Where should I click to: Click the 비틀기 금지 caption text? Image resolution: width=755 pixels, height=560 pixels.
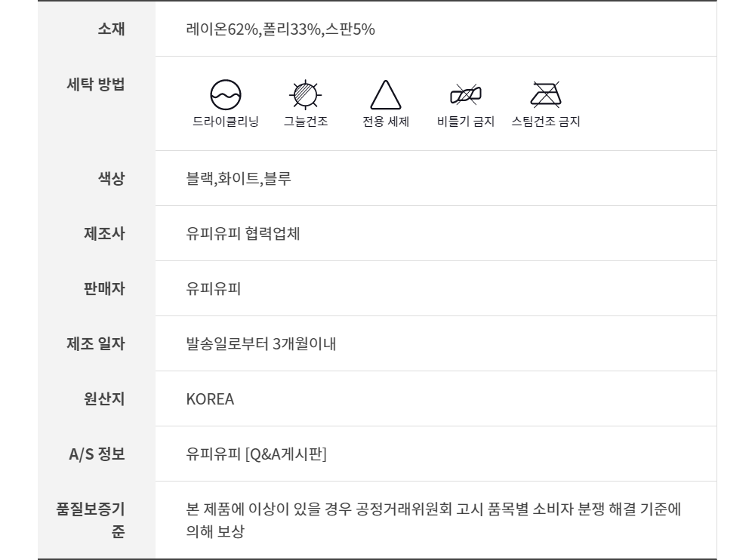tap(466, 122)
